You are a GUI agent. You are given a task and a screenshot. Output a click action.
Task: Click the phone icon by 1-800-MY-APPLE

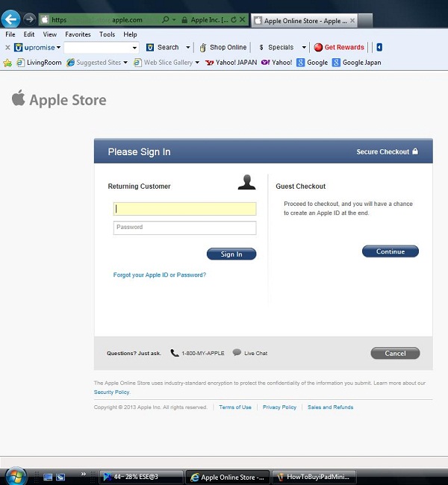[x=175, y=353]
